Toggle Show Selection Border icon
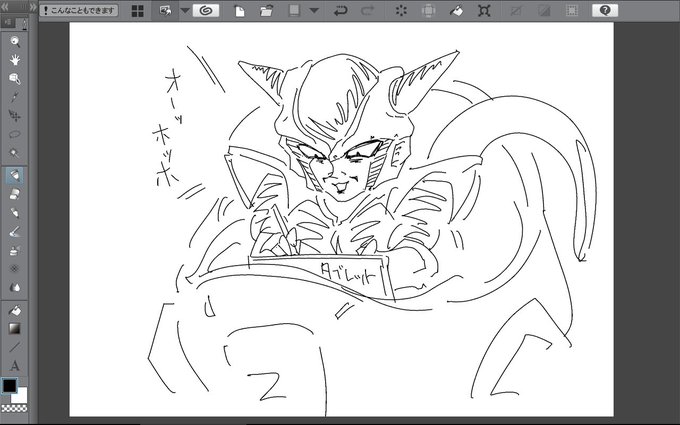This screenshot has height=425, width=680. (x=572, y=11)
